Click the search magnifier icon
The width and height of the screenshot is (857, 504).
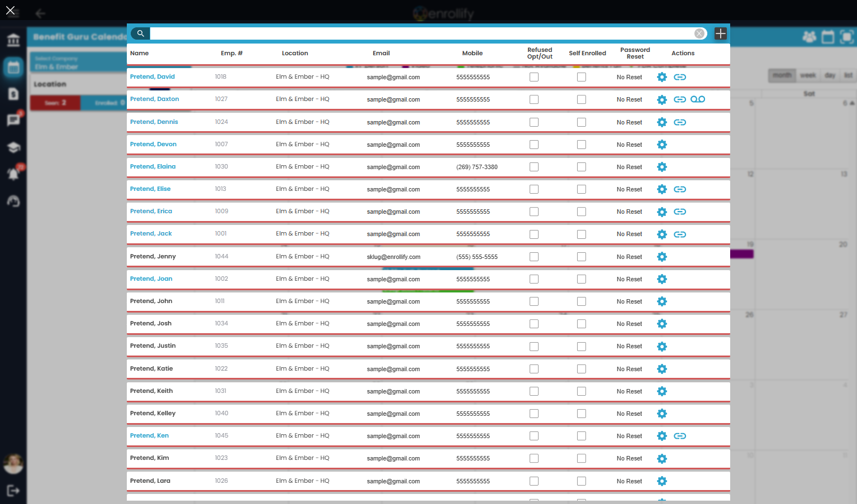click(x=140, y=33)
